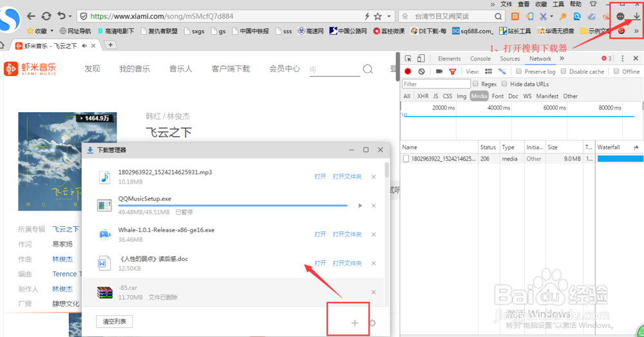Reload the page with the refresh icon
The height and width of the screenshot is (337, 644).
click(x=46, y=16)
